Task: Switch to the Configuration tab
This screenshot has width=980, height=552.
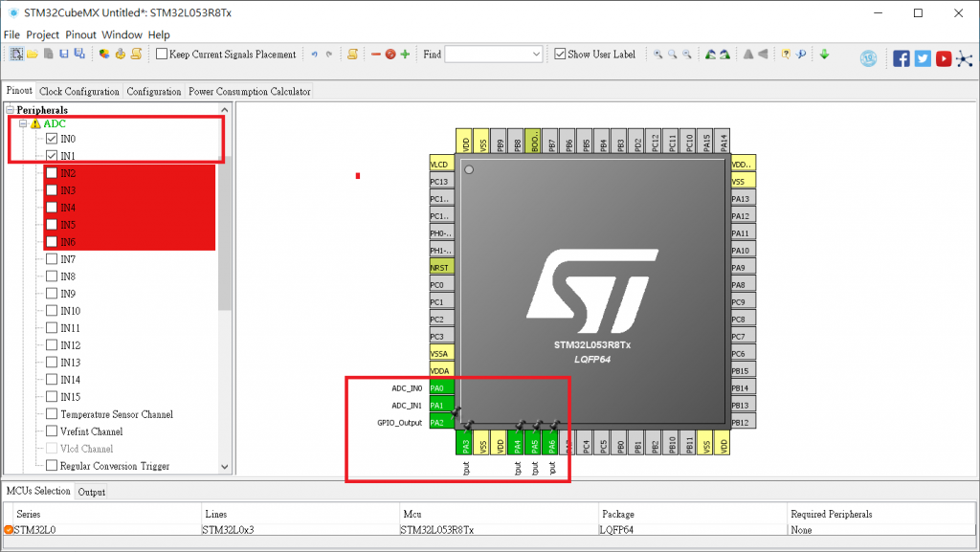Action: (154, 92)
